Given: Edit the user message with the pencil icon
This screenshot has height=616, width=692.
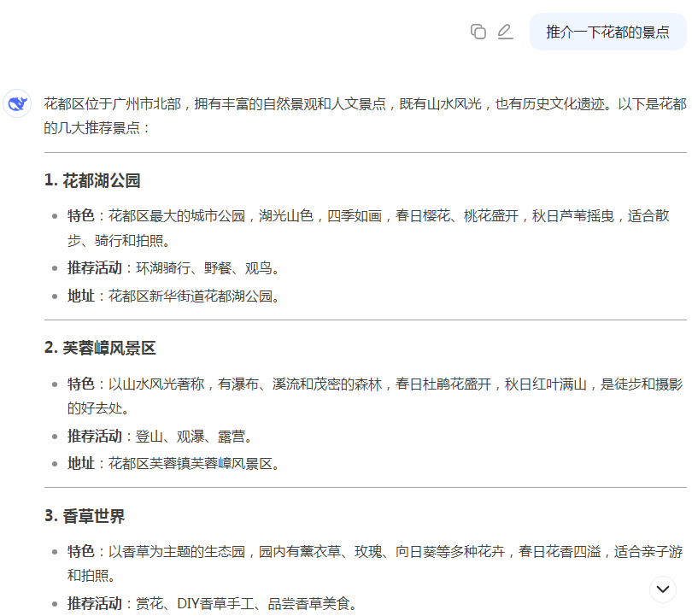Looking at the screenshot, I should [505, 32].
